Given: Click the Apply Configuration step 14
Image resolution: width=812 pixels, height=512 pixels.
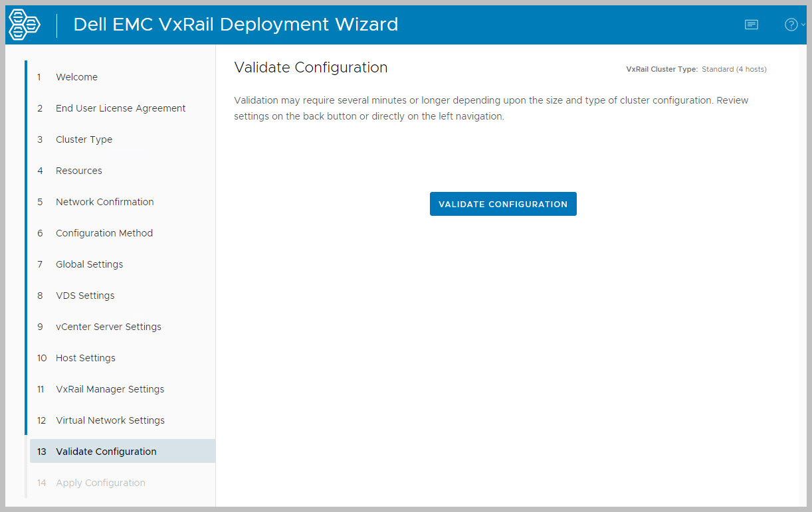Looking at the screenshot, I should click(100, 483).
